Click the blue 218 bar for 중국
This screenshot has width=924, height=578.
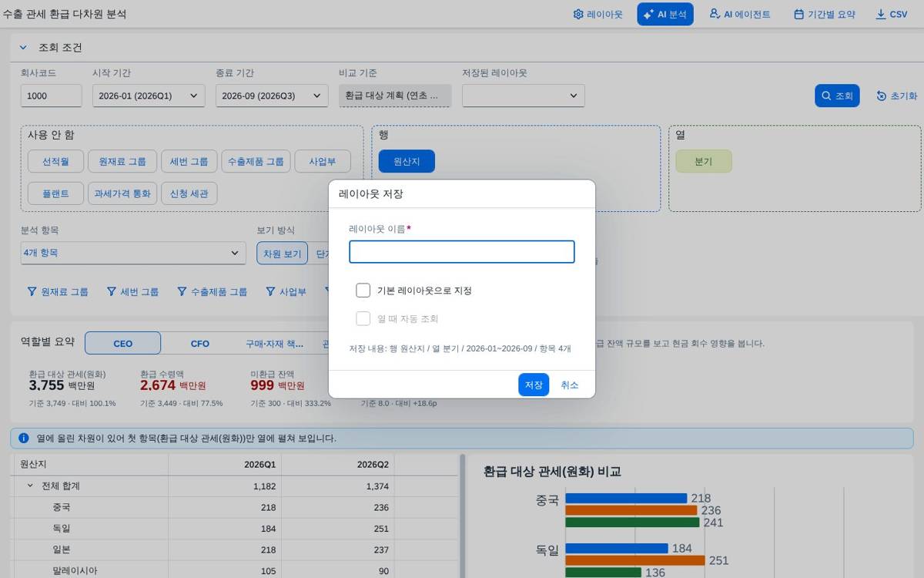click(626, 499)
